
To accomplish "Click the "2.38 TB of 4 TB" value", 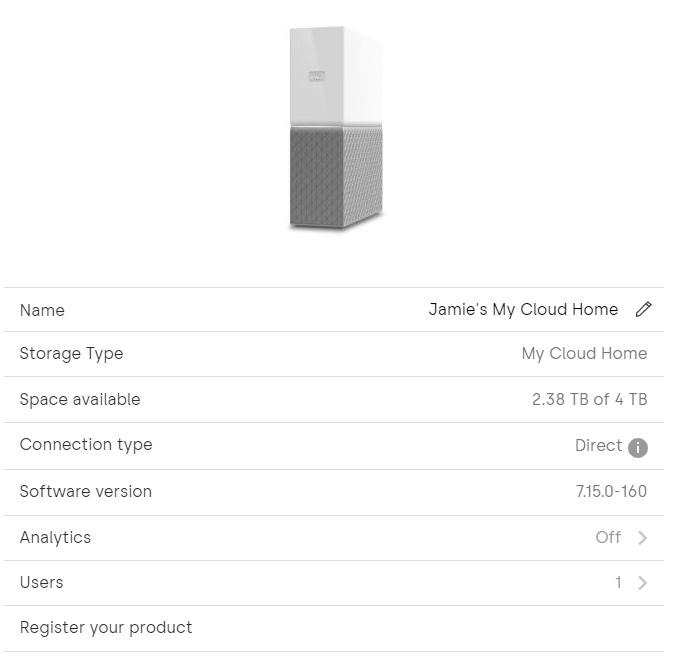I will coord(589,399).
